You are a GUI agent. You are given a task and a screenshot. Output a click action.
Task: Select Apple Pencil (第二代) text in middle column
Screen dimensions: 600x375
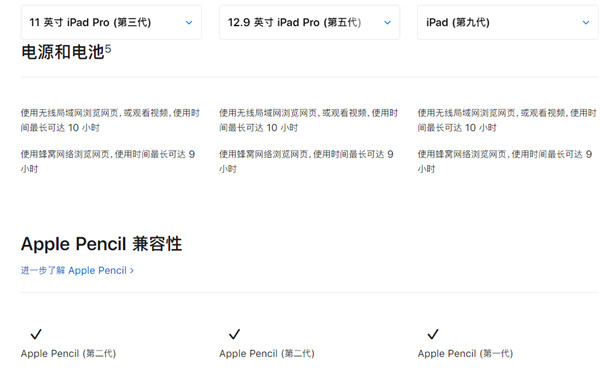[267, 354]
